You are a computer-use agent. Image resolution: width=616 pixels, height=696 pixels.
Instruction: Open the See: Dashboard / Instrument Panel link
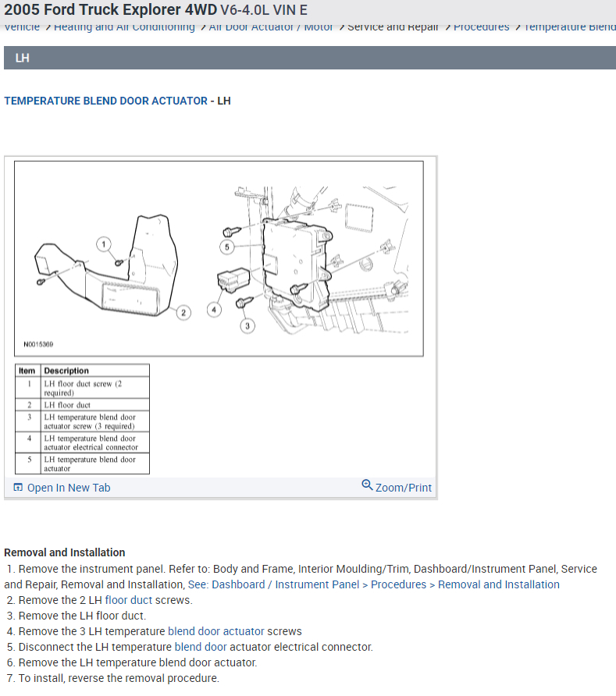[373, 584]
